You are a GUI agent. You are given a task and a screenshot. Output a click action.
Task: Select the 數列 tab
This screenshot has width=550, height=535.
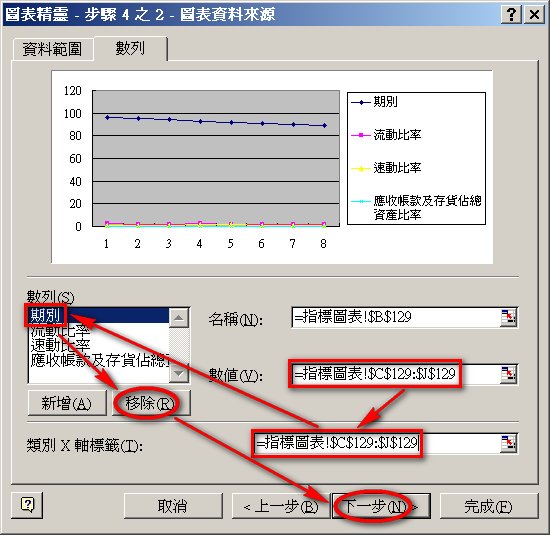(x=130, y=48)
